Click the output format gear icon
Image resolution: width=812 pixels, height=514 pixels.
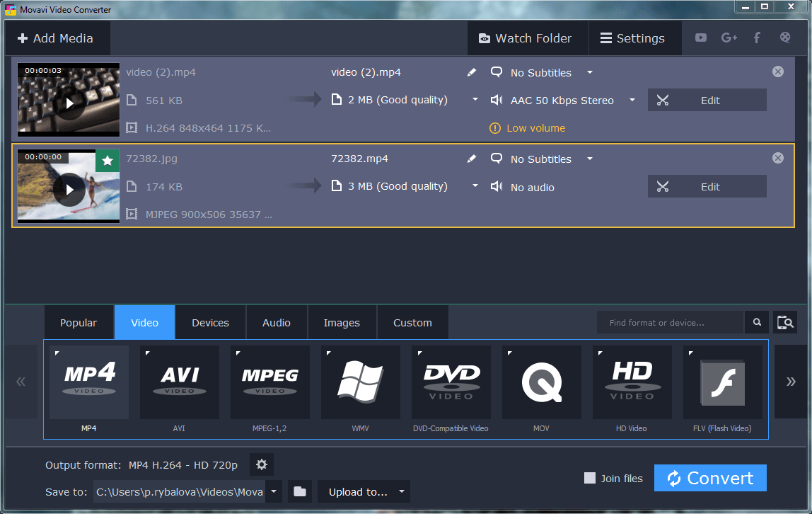pos(261,464)
